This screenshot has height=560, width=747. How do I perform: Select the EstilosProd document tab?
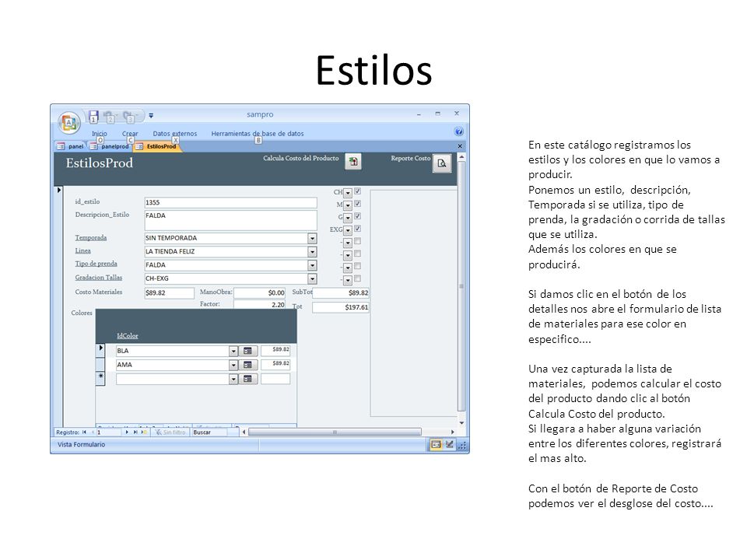(x=157, y=146)
